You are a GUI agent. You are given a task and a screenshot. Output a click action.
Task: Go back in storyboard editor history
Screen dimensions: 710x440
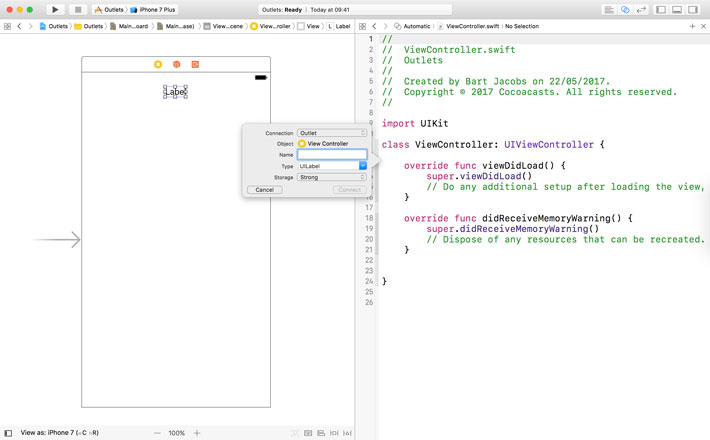click(19, 26)
